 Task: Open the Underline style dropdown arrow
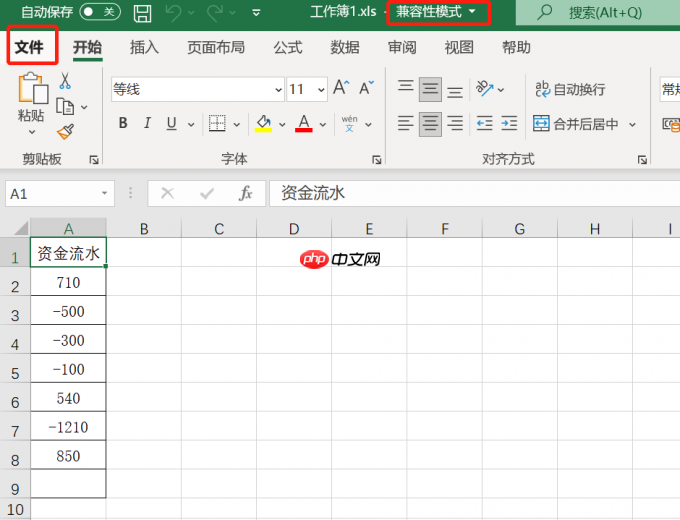pyautogui.click(x=191, y=124)
